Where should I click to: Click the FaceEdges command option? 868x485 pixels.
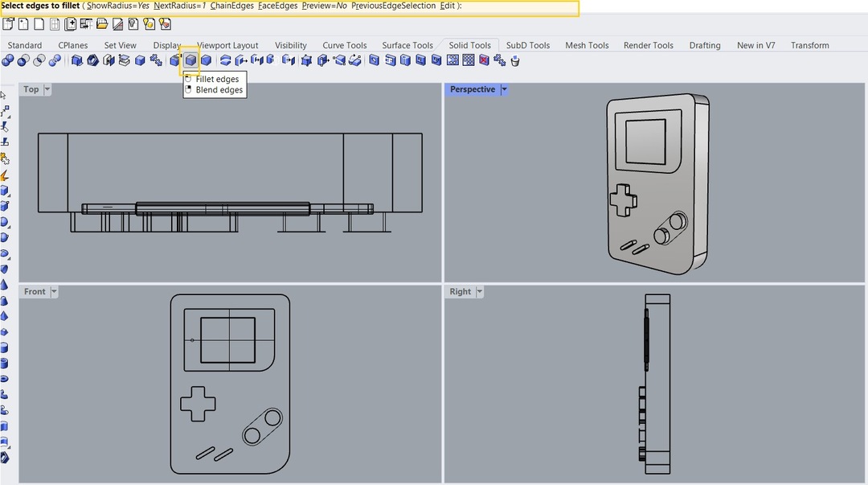click(x=278, y=6)
